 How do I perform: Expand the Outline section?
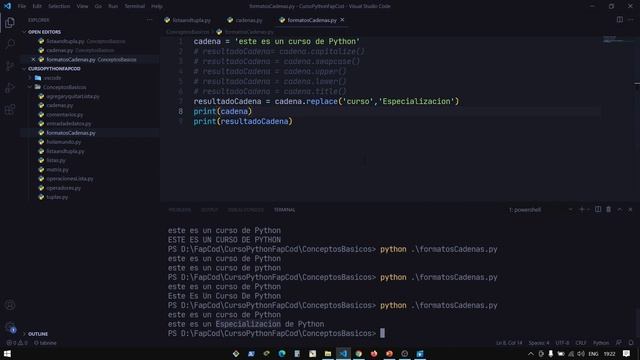pyautogui.click(x=38, y=334)
